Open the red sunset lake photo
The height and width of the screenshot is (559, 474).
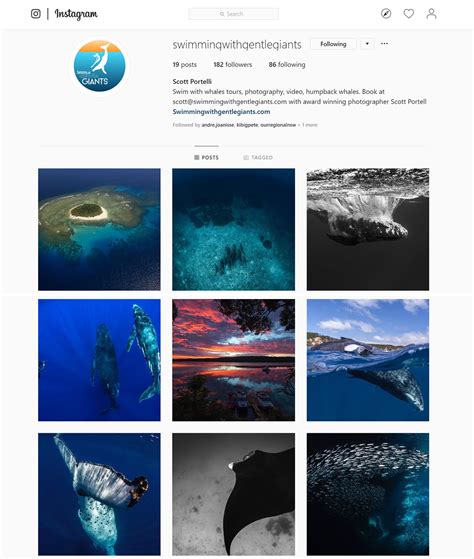tap(233, 360)
